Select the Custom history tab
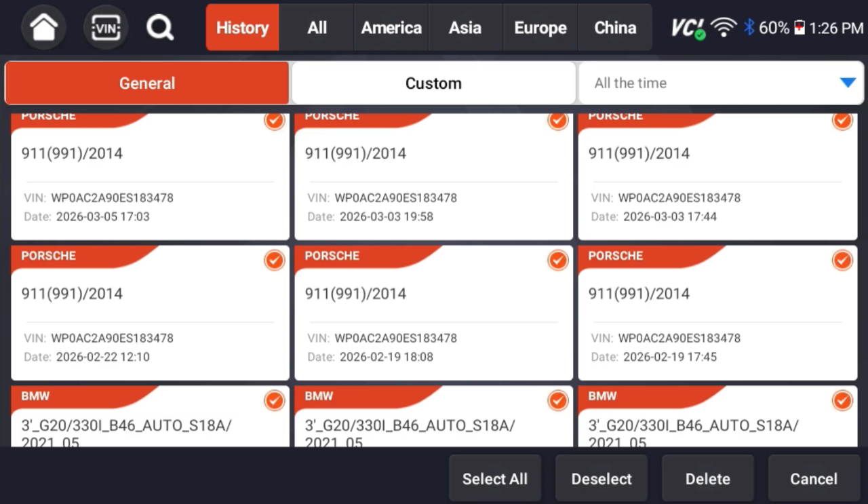This screenshot has width=868, height=504. click(433, 83)
